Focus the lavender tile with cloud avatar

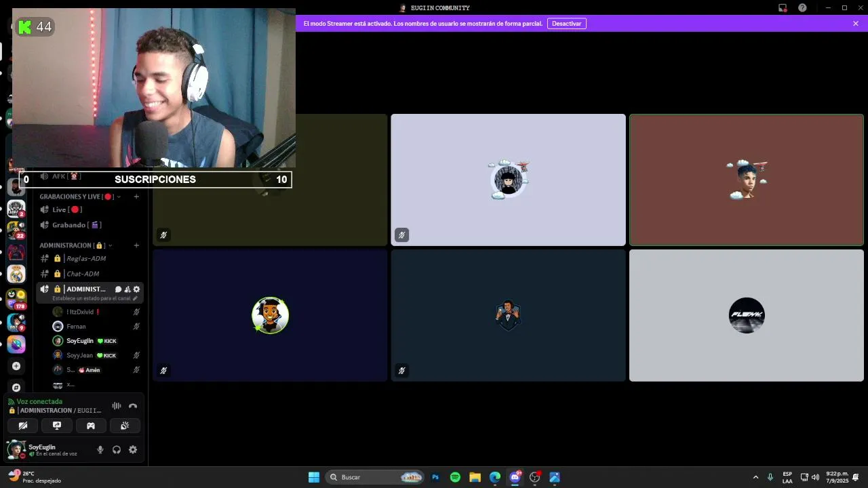(508, 180)
